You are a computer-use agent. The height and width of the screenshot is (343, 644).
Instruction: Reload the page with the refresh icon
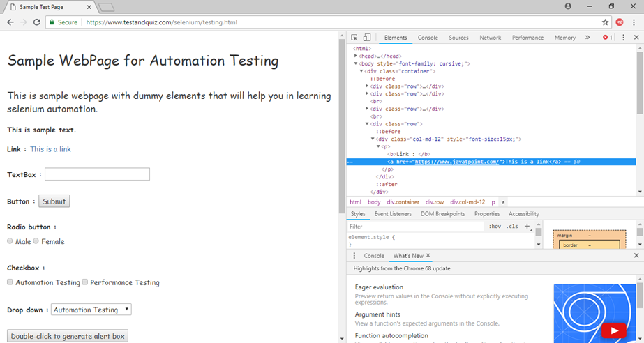point(36,22)
